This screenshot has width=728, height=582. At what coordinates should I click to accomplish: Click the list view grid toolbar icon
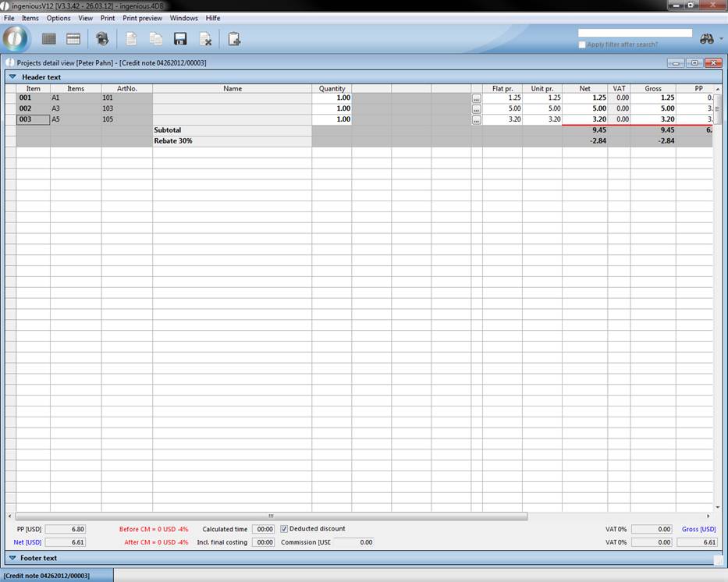[x=49, y=39]
